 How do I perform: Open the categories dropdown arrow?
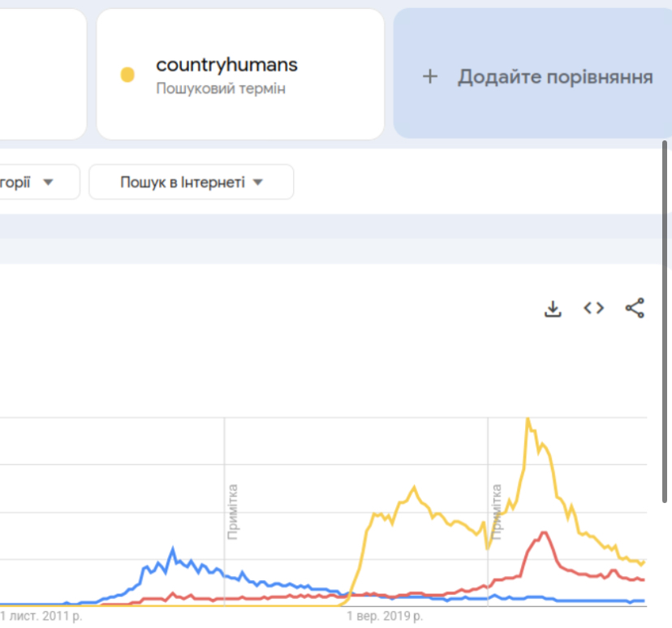[x=48, y=182]
